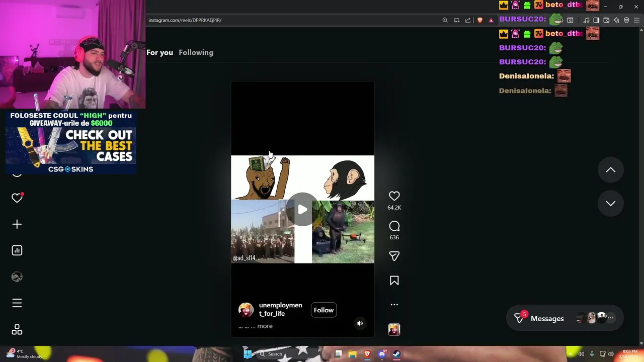Image resolution: width=644 pixels, height=362 pixels.
Task: Open the reel's comments bubble icon
Action: coord(394,226)
